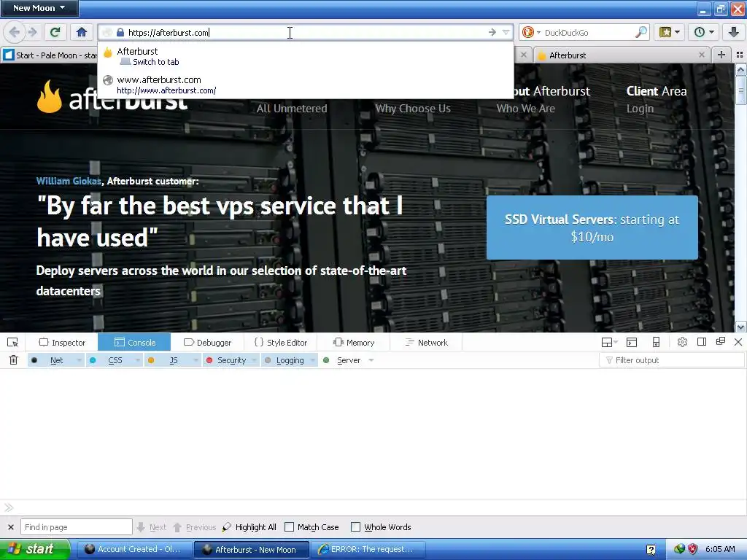Open the developer tools settings gear
Image resolution: width=747 pixels, height=560 pixels.
coord(682,342)
